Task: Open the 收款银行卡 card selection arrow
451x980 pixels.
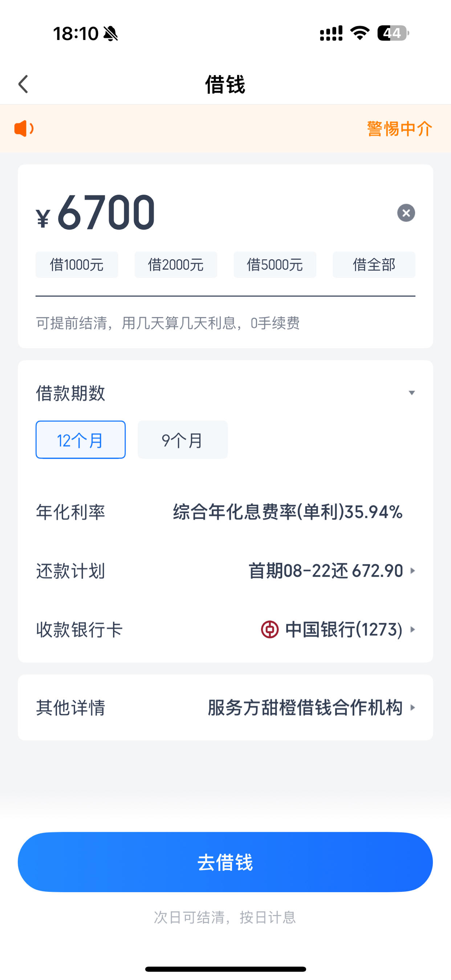Action: click(413, 630)
